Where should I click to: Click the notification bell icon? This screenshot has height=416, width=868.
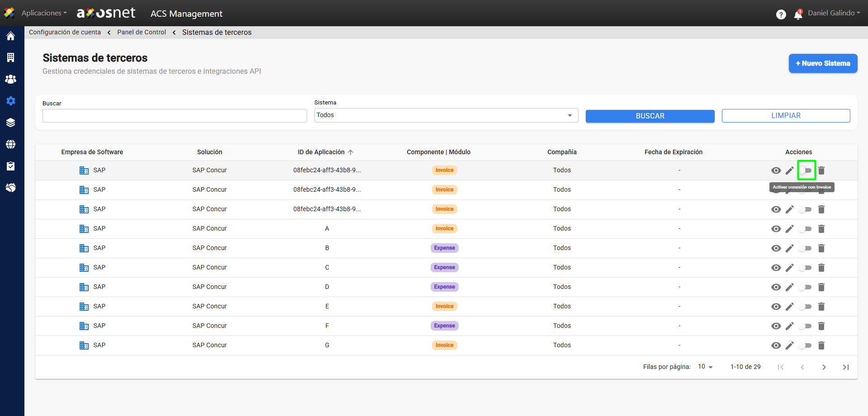[x=798, y=15]
